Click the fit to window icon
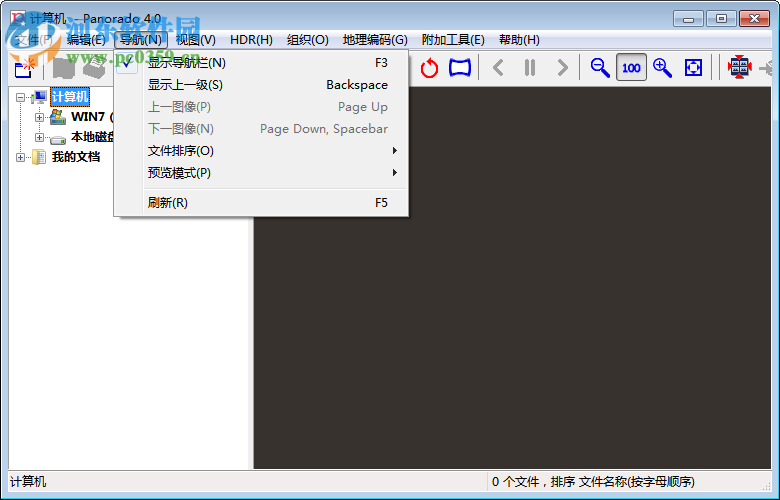The width and height of the screenshot is (780, 500). (x=693, y=67)
